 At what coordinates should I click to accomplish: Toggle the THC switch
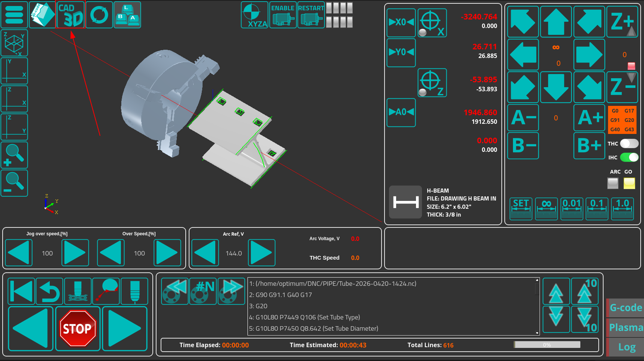(629, 144)
